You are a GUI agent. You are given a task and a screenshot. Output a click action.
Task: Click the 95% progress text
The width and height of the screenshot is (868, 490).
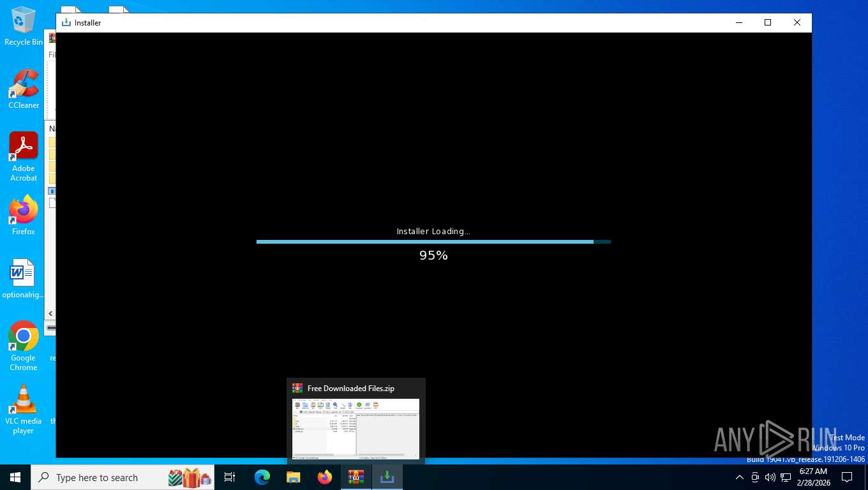433,255
